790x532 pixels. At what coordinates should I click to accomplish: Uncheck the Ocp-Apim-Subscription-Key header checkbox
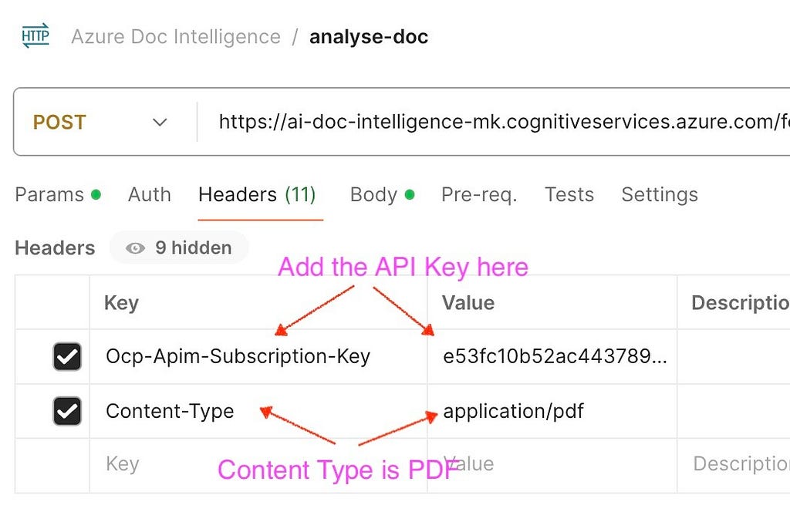[67, 357]
